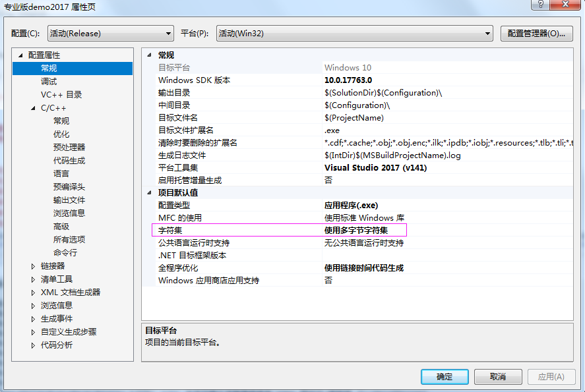Cancel the dialog with 取消
This screenshot has width=585, height=392.
(x=497, y=376)
